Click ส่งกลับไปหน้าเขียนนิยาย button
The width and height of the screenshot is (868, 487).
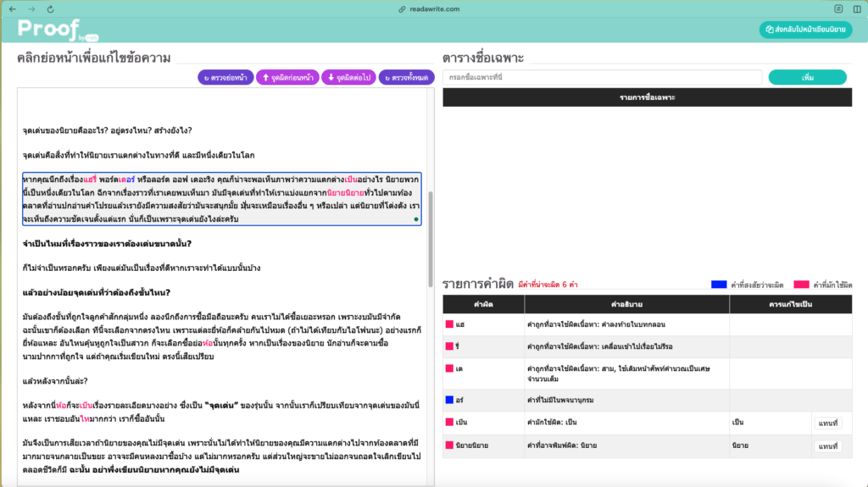[805, 30]
